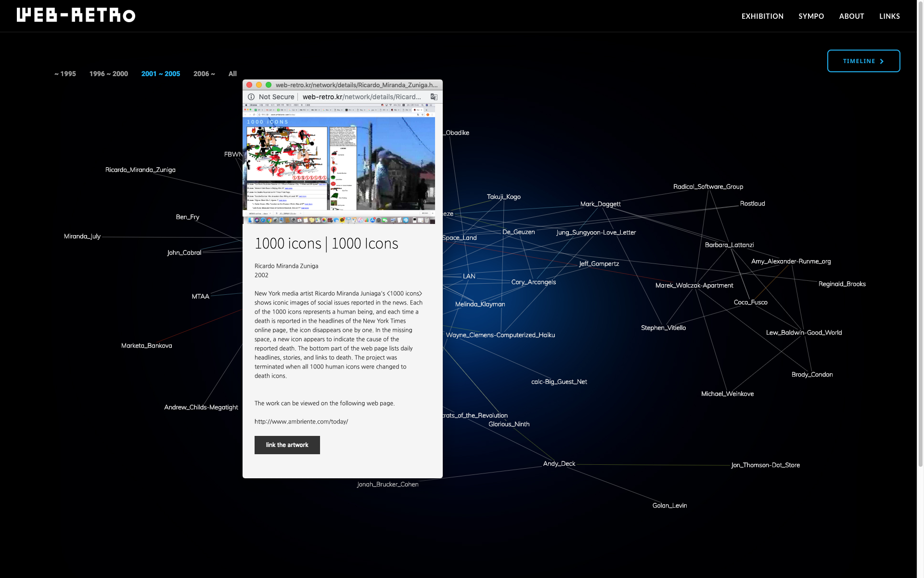Open the EXHIBITION menu item
Image resolution: width=924 pixels, height=578 pixels.
(762, 16)
